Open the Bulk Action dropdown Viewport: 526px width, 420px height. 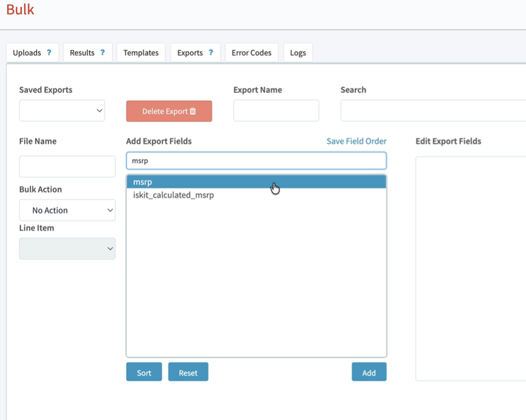click(67, 210)
